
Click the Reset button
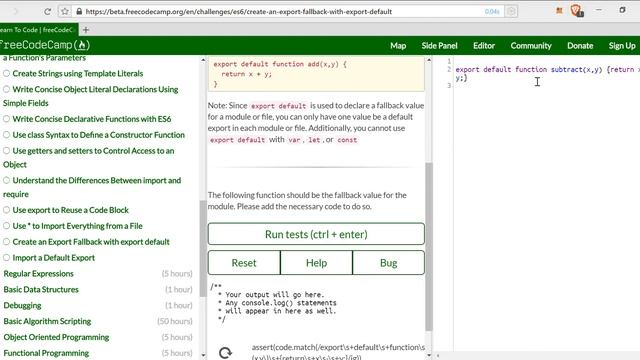244,263
